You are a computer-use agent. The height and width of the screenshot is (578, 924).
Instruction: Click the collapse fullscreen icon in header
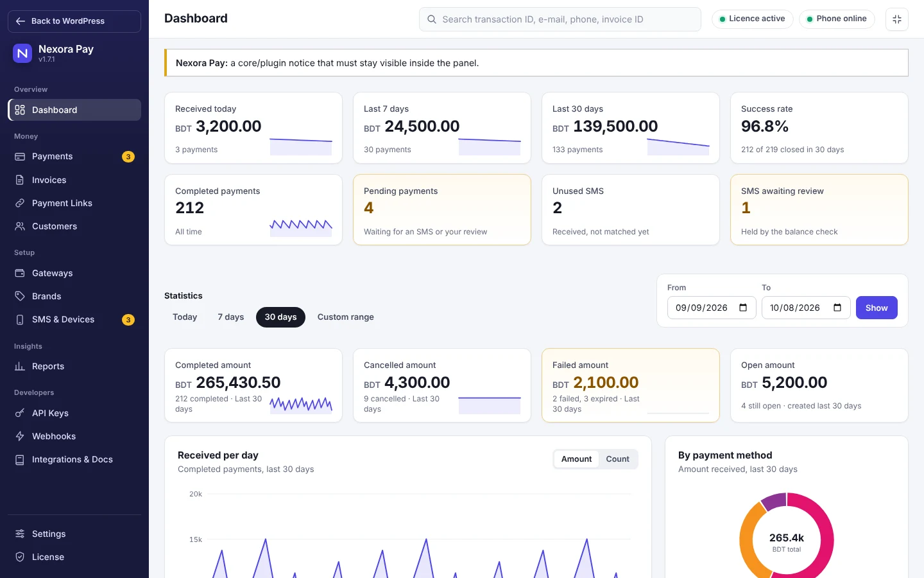coord(897,19)
